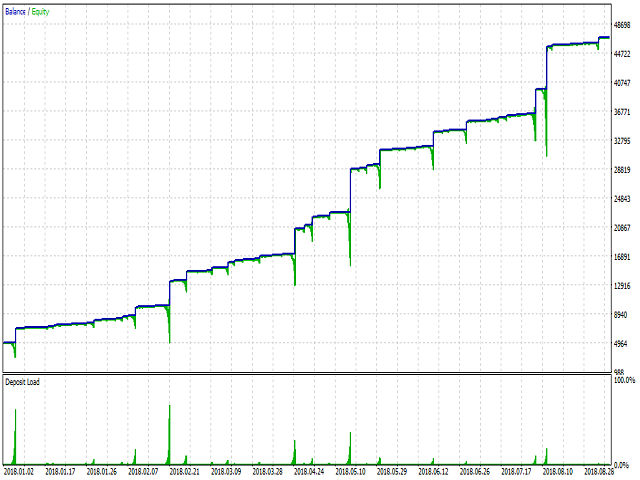Click the 2018.01.17 date label
640x480 pixels.
[60, 472]
